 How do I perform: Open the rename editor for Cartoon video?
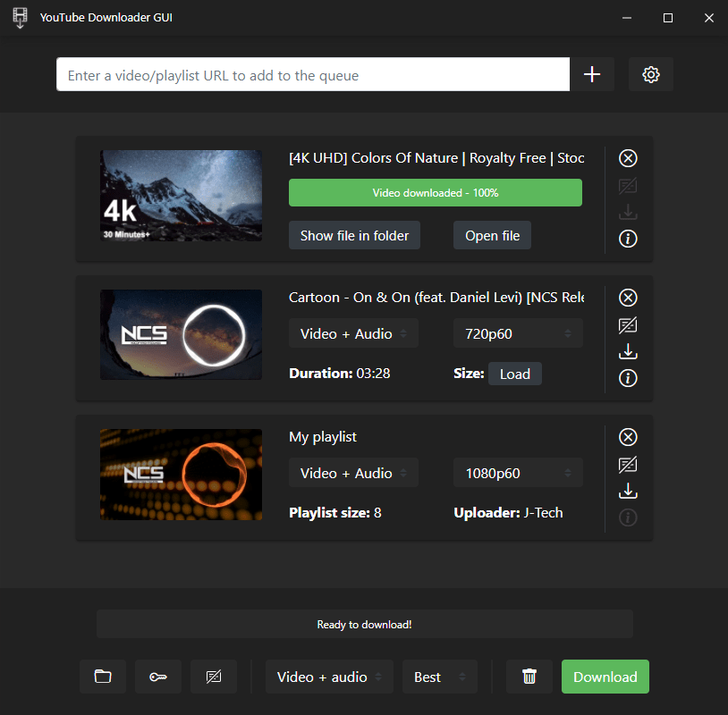click(x=628, y=325)
